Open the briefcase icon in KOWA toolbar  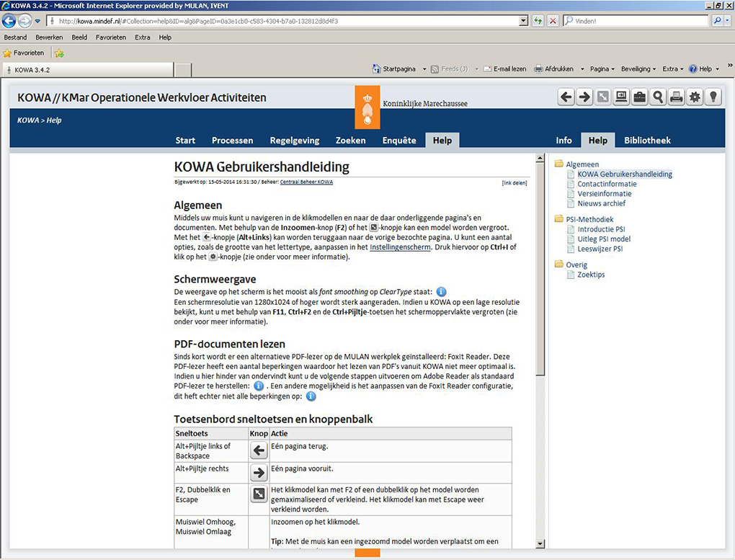point(639,97)
